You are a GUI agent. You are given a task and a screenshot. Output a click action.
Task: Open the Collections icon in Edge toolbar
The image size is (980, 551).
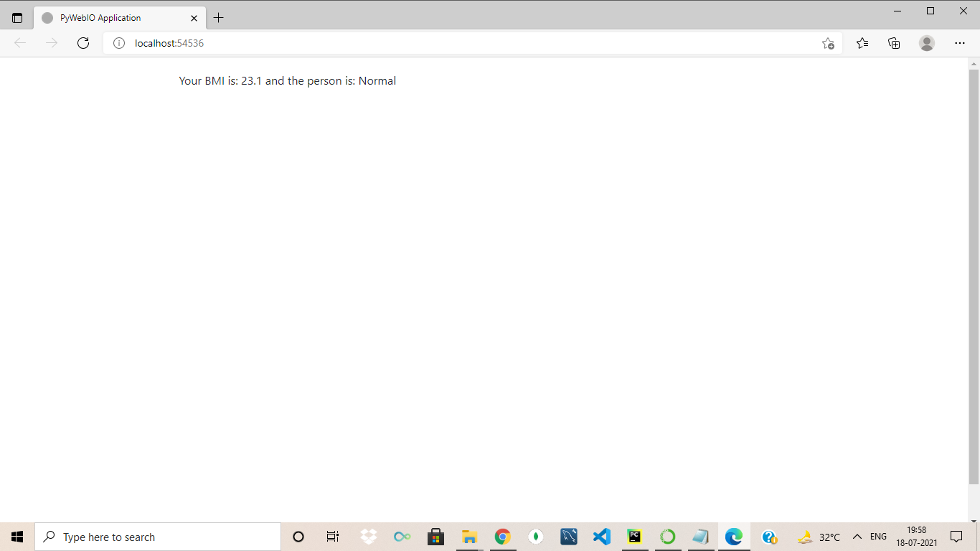[x=894, y=43]
